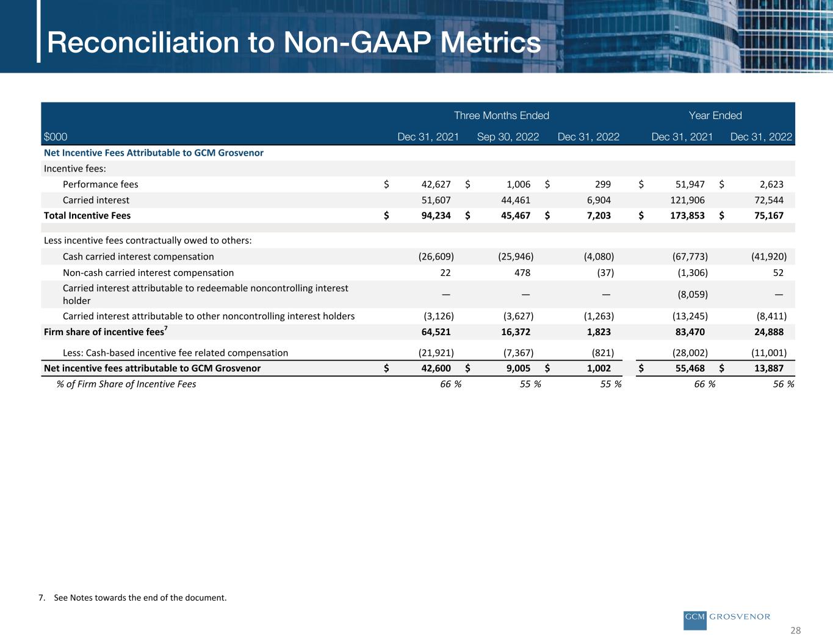
Task: Click the Year Ended column group header
Action: tap(715, 115)
